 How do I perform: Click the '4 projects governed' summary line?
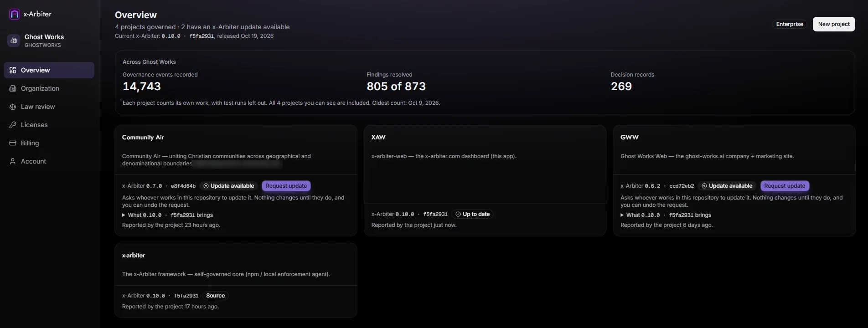point(202,27)
